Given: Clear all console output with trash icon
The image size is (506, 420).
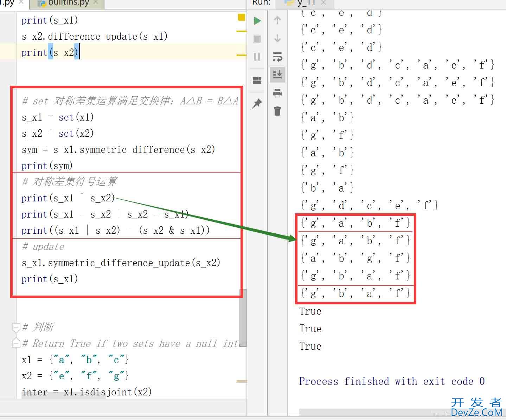Looking at the screenshot, I should click(277, 111).
